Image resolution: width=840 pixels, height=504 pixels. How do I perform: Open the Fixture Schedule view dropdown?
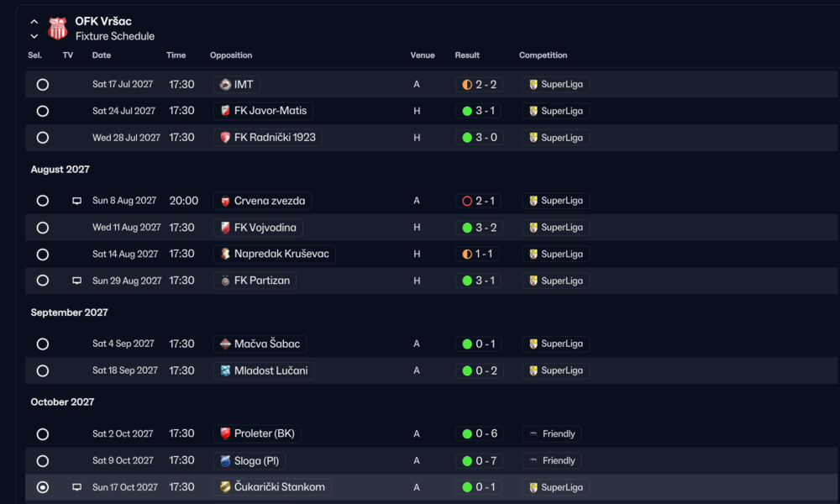tap(114, 36)
